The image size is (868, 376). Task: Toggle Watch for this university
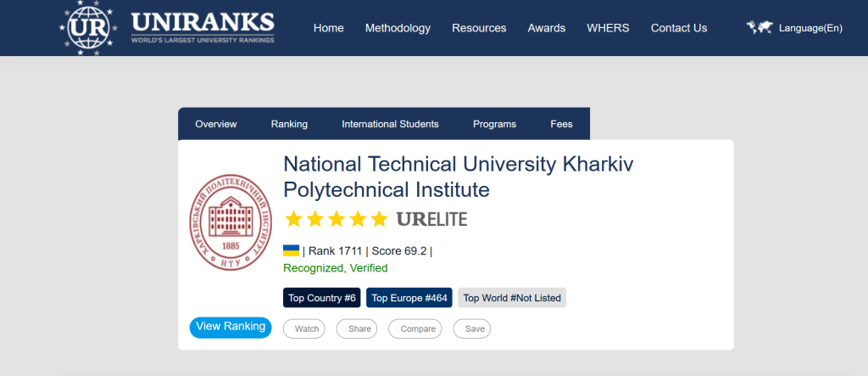tap(303, 328)
